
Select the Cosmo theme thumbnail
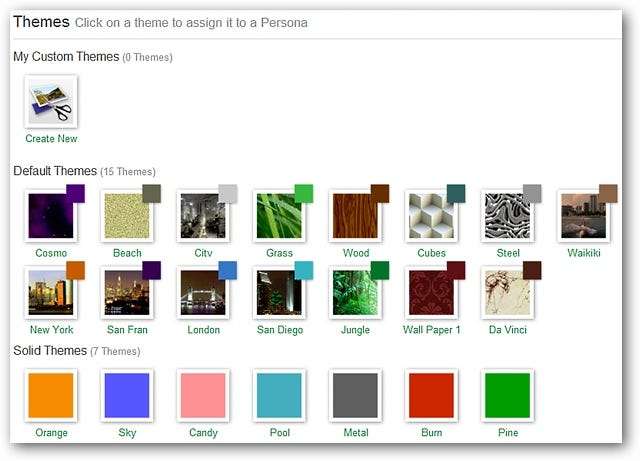(x=51, y=216)
